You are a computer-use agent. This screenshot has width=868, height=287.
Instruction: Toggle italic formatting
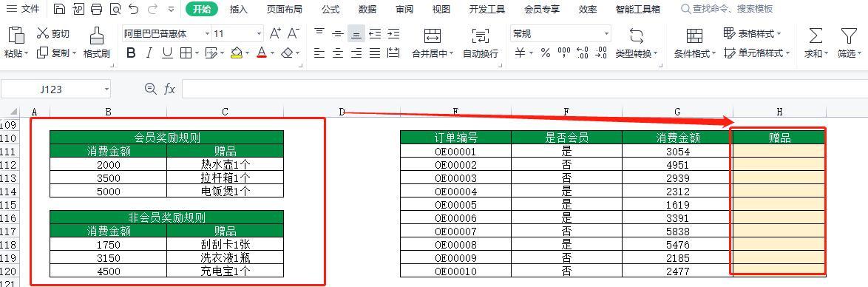(x=149, y=53)
